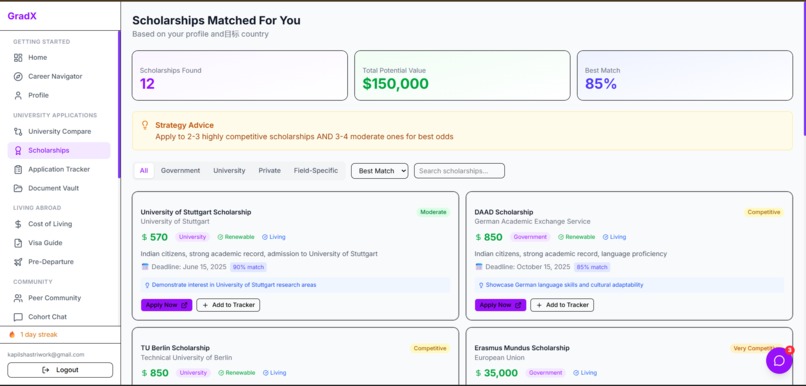Click the Scholarships award ribbon icon
The height and width of the screenshot is (386, 806).
click(18, 151)
